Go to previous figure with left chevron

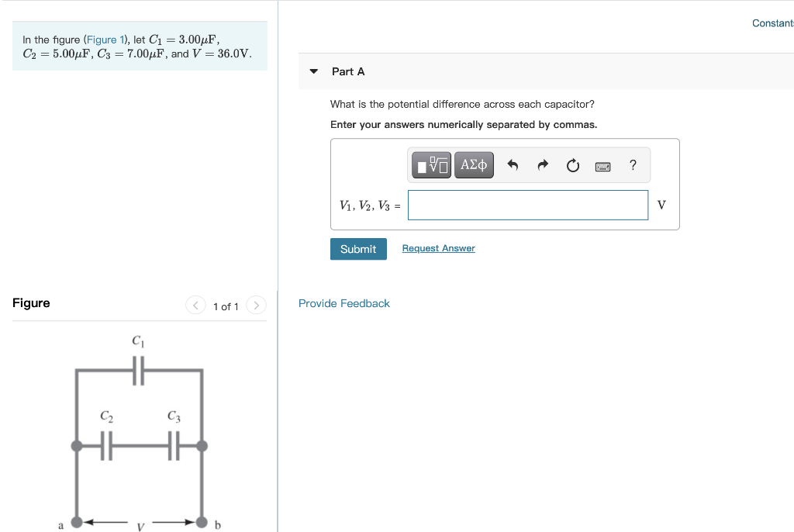(195, 305)
